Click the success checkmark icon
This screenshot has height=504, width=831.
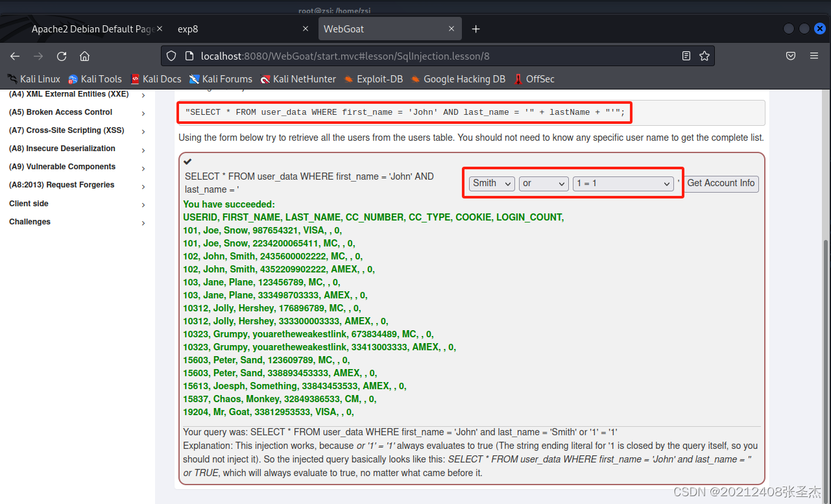click(x=187, y=162)
